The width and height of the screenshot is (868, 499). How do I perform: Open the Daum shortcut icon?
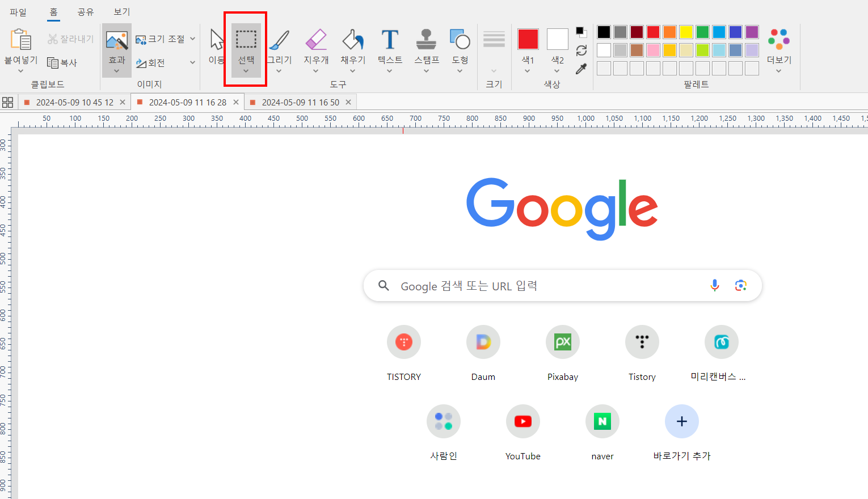tap(483, 342)
